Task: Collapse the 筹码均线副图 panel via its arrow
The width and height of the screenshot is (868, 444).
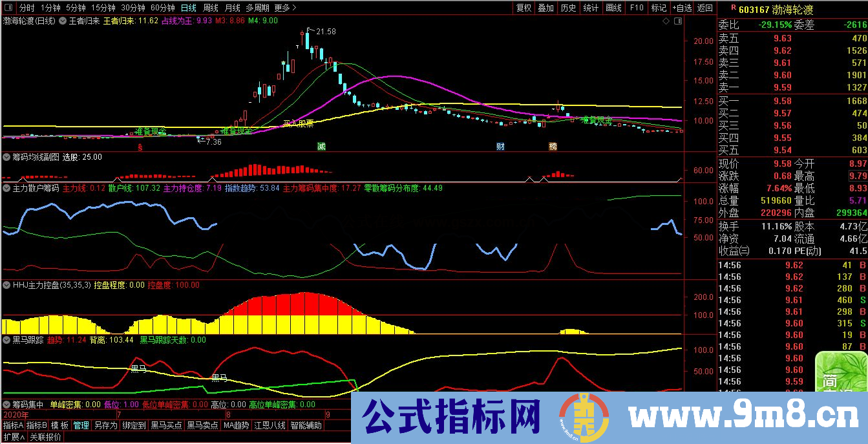Action: pos(5,156)
